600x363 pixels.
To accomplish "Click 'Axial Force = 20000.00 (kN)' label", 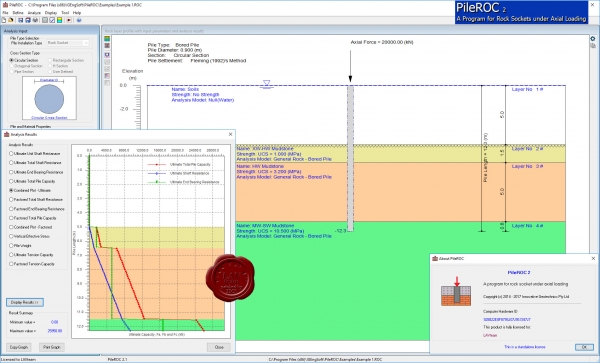I will pos(382,42).
